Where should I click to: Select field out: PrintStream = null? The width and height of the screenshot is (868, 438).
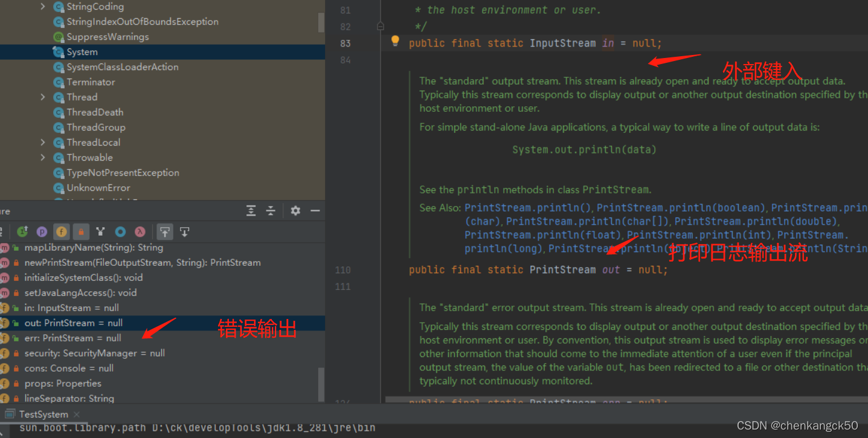73,323
